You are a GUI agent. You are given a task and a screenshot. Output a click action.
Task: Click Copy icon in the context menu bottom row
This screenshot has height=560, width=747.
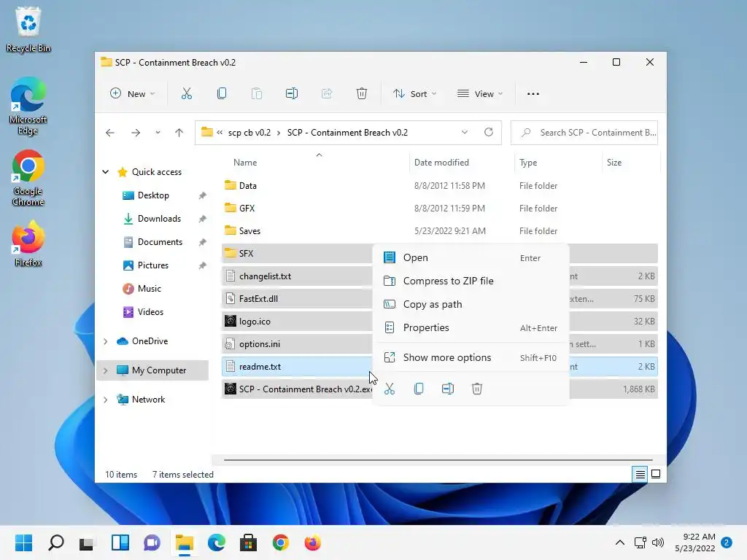[x=419, y=389]
